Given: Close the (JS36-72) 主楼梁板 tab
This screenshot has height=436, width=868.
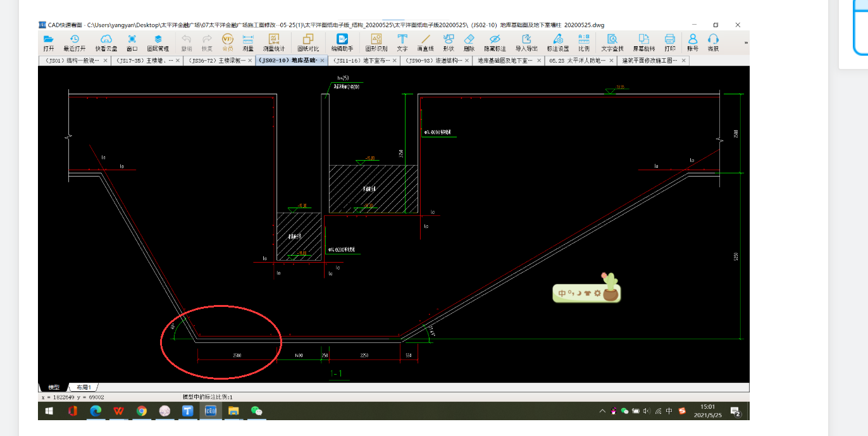Looking at the screenshot, I should (x=250, y=61).
